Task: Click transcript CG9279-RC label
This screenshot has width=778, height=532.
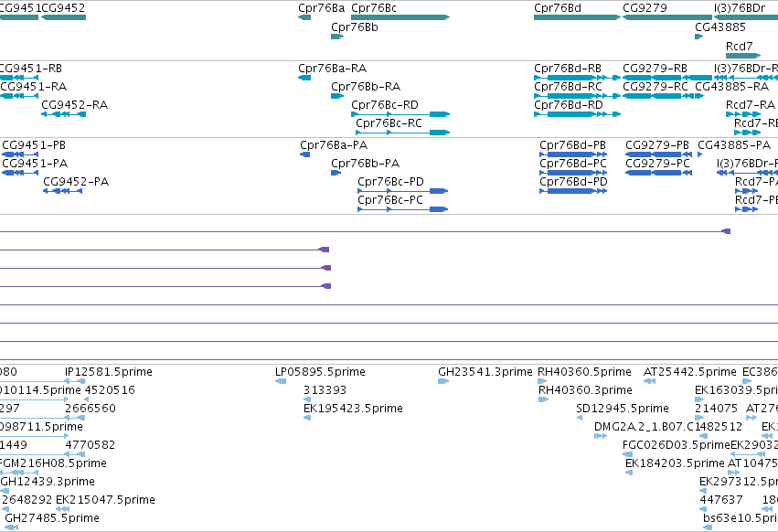Action: tap(655, 86)
